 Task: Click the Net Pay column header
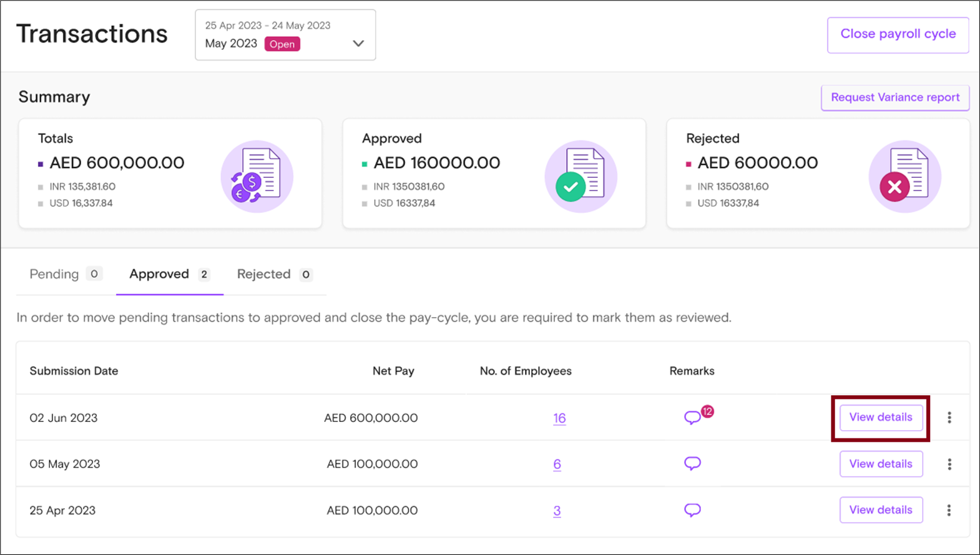point(393,371)
